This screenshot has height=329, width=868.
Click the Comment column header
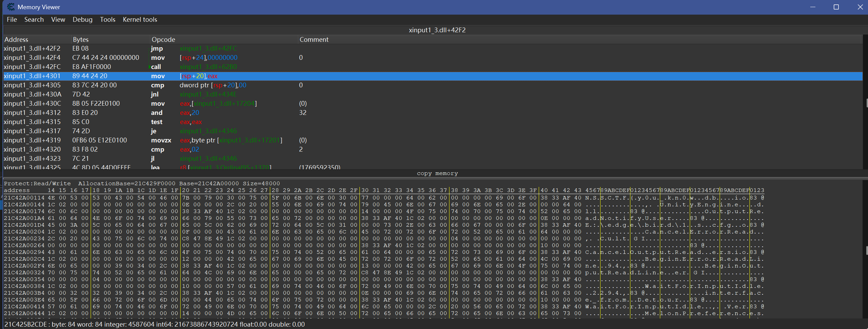pos(314,39)
